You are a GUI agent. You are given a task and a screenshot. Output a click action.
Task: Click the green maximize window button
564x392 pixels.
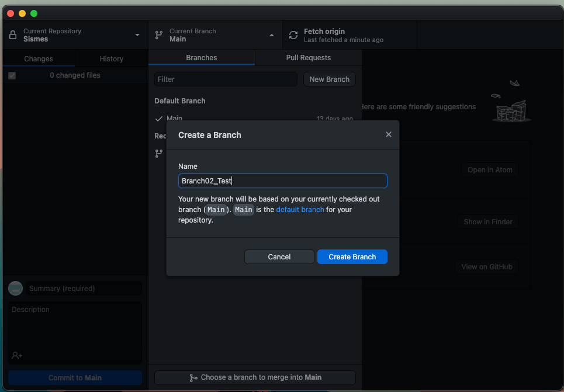coord(34,13)
